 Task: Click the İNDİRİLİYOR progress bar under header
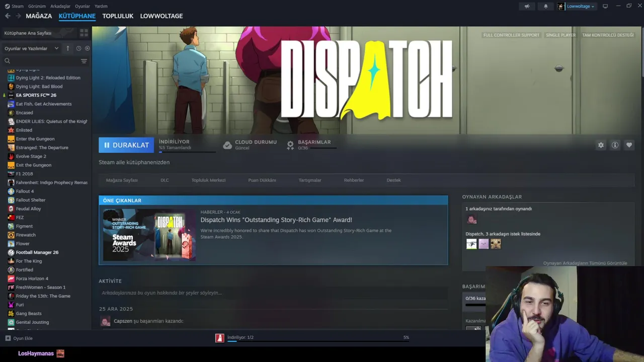pos(187,151)
